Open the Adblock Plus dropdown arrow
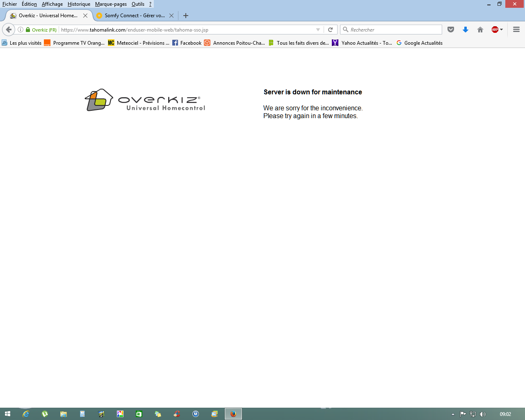This screenshot has height=420, width=525. (501, 30)
